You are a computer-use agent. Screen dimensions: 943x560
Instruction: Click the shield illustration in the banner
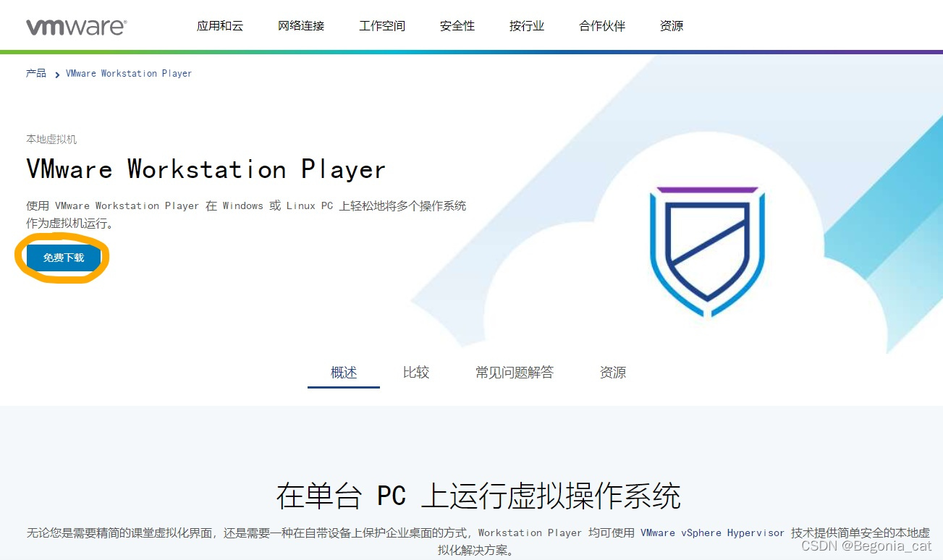tap(707, 252)
